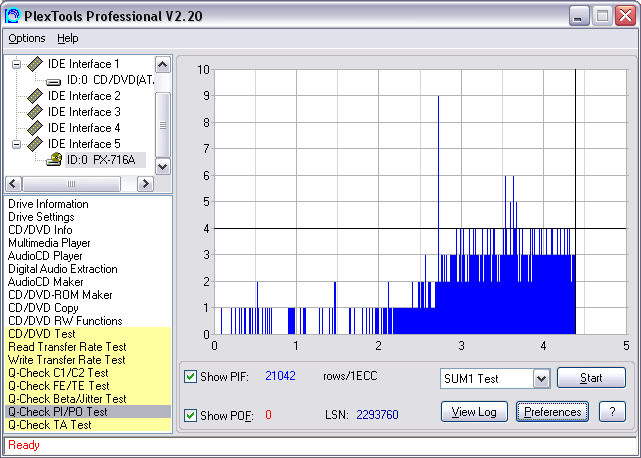Click the tree's scroll down arrow
The height and width of the screenshot is (458, 641).
163,166
